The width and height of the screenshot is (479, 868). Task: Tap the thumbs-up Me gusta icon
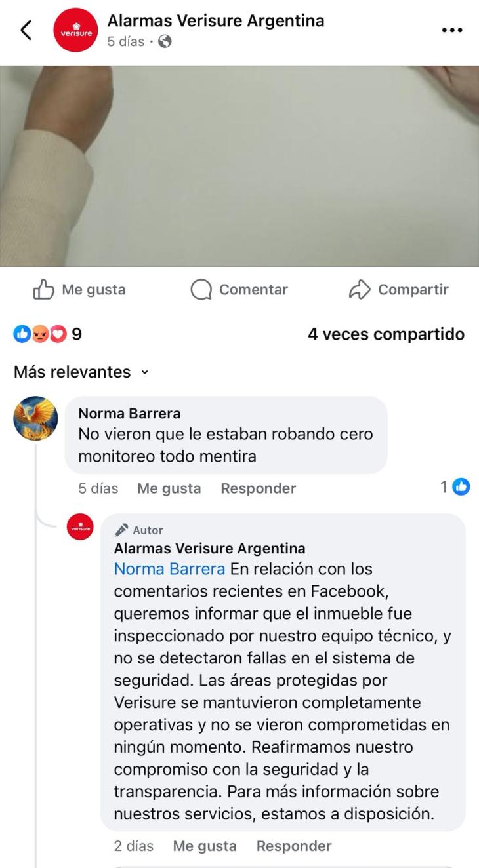click(x=43, y=289)
